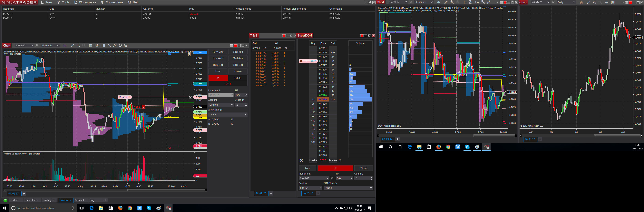Select crosshair pointer in 15 Minute chart toolbar

91,46
